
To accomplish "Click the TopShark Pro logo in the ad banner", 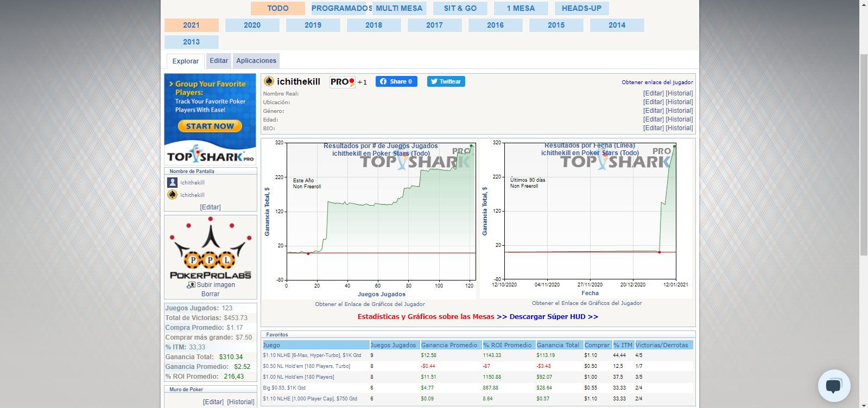I will point(210,155).
